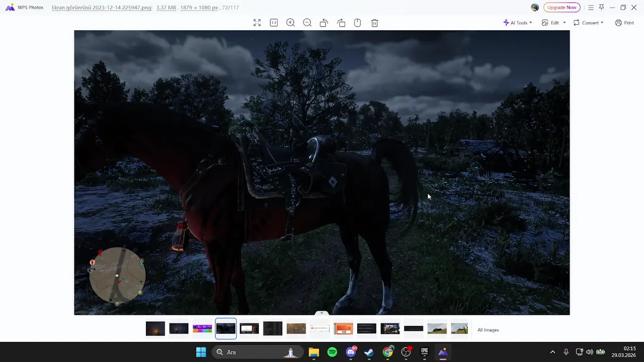Viewport: 644px width, 362px height.
Task: Zoom in on the photo
Action: tap(290, 23)
